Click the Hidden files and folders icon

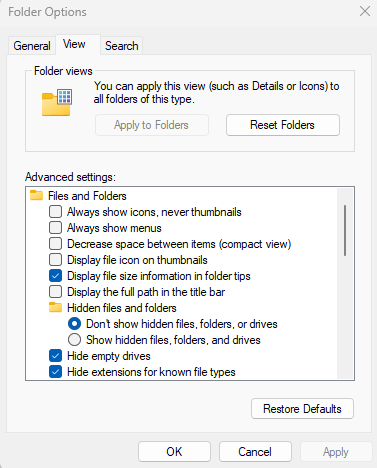(x=55, y=307)
